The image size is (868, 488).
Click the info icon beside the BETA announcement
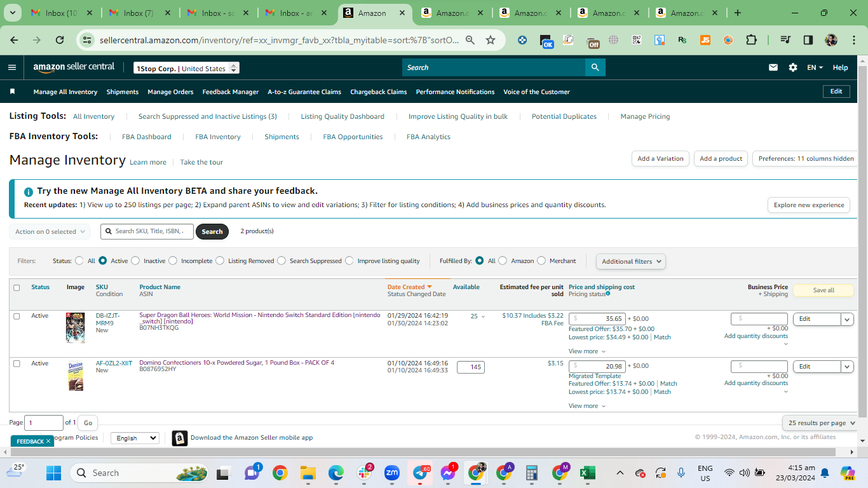28,192
